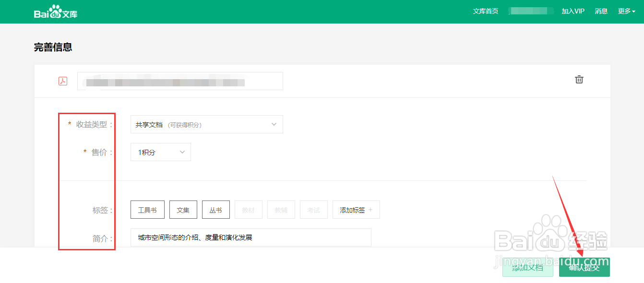Delete the document with trash icon

click(579, 80)
